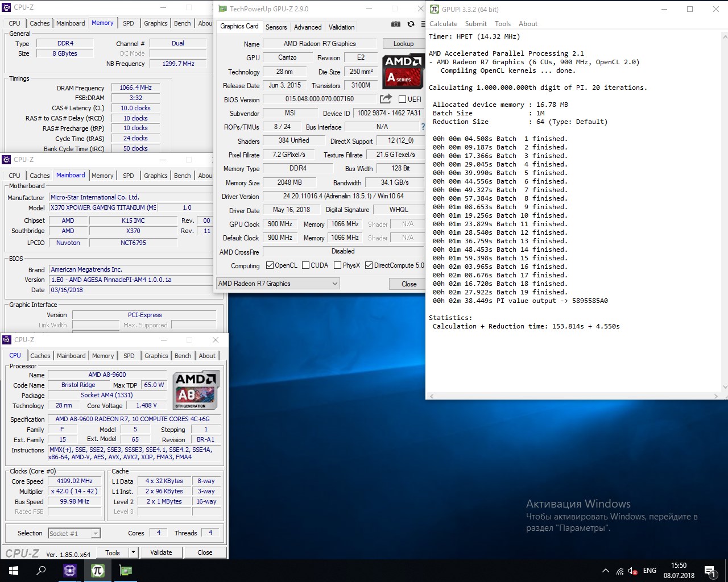
Task: Click the CPU-Z Validate button
Action: 161,552
